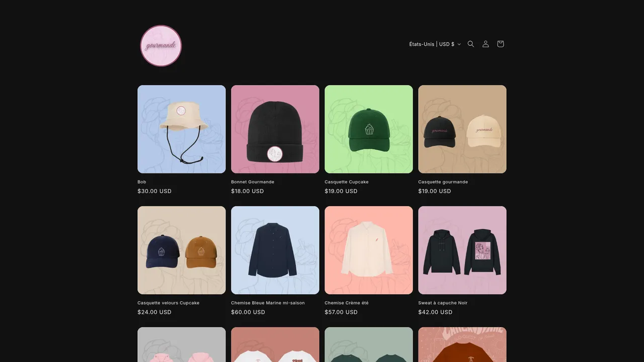Go to Casquette velours Cupcake title link
The height and width of the screenshot is (362, 644).
click(169, 303)
